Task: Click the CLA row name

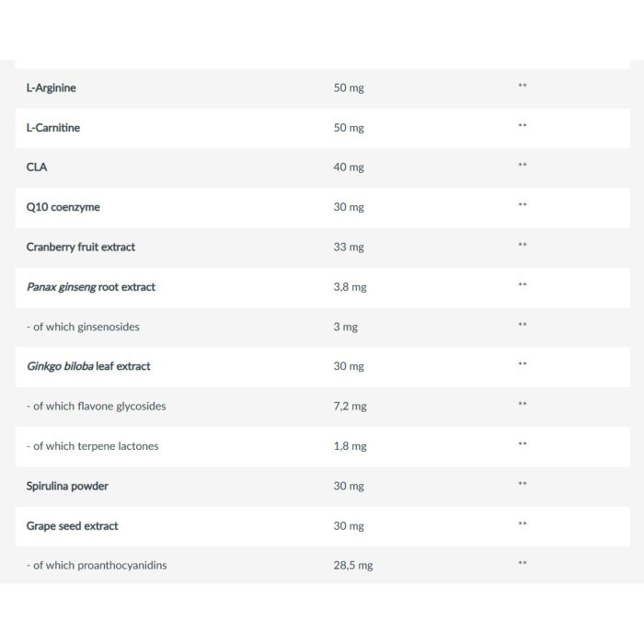Action: [37, 167]
